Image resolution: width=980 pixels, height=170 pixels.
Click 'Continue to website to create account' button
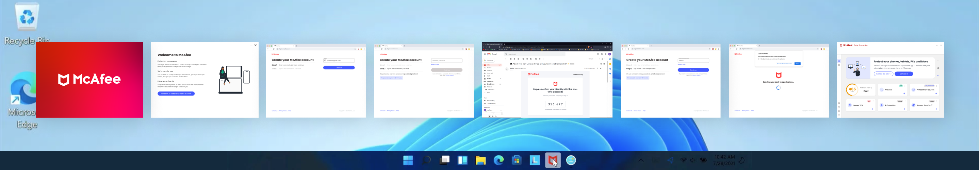176,93
